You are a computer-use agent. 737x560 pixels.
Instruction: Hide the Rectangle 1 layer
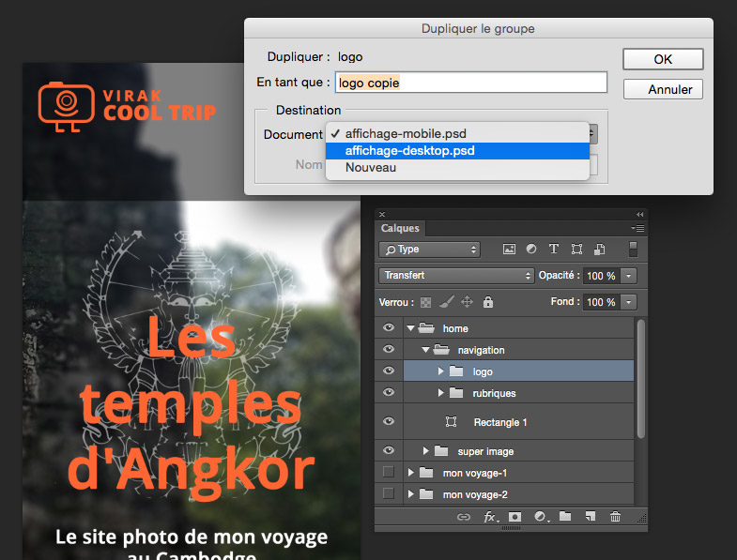[x=389, y=421]
